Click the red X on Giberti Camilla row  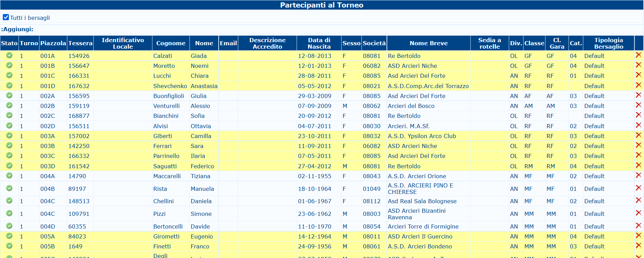639,135
